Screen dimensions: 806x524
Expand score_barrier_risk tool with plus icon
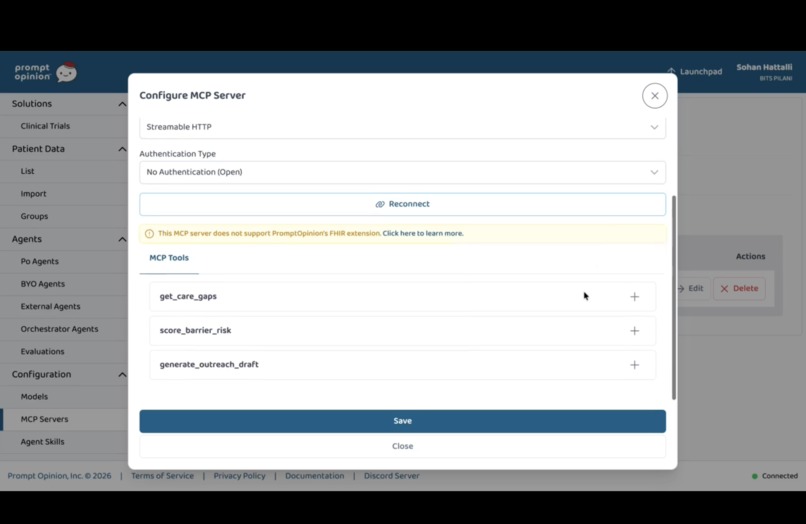(634, 331)
